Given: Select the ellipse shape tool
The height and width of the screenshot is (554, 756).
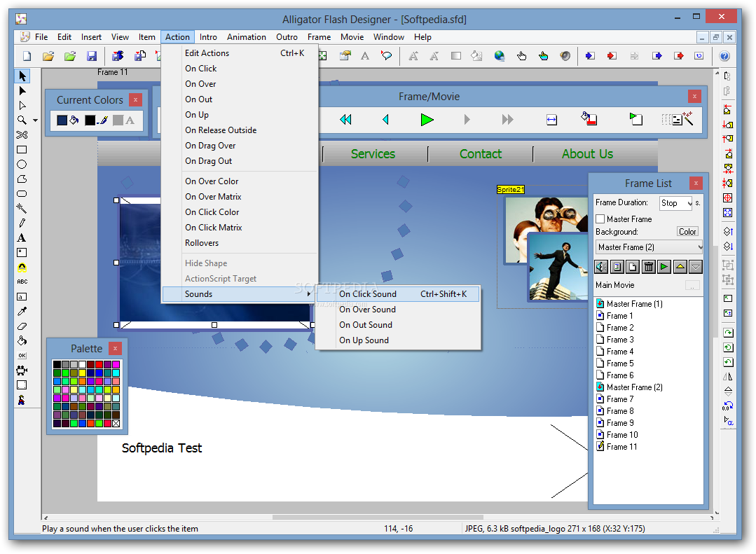Looking at the screenshot, I should [22, 165].
